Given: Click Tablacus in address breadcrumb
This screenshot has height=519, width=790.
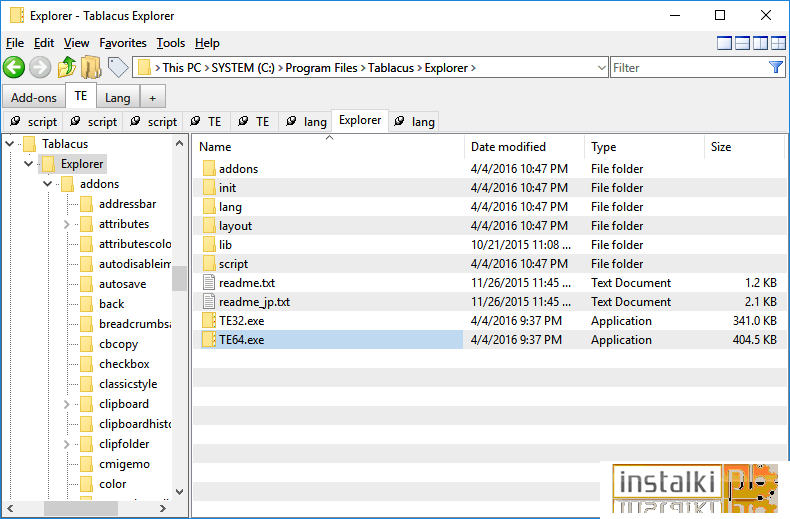Looking at the screenshot, I should 391,68.
